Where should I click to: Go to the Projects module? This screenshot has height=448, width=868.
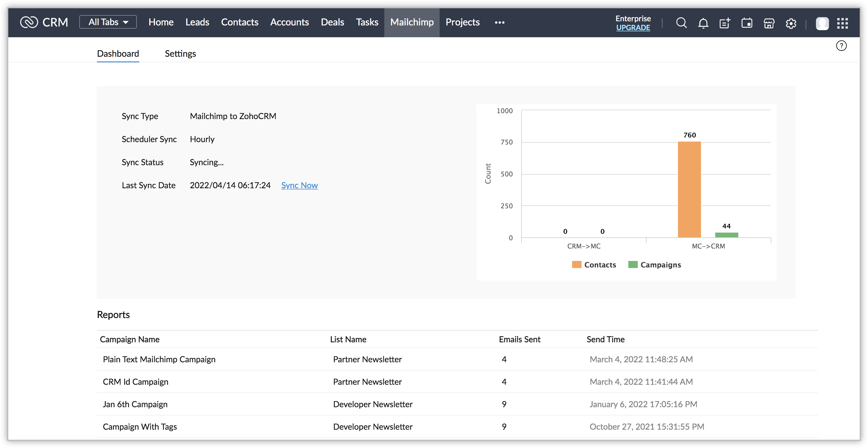(462, 22)
